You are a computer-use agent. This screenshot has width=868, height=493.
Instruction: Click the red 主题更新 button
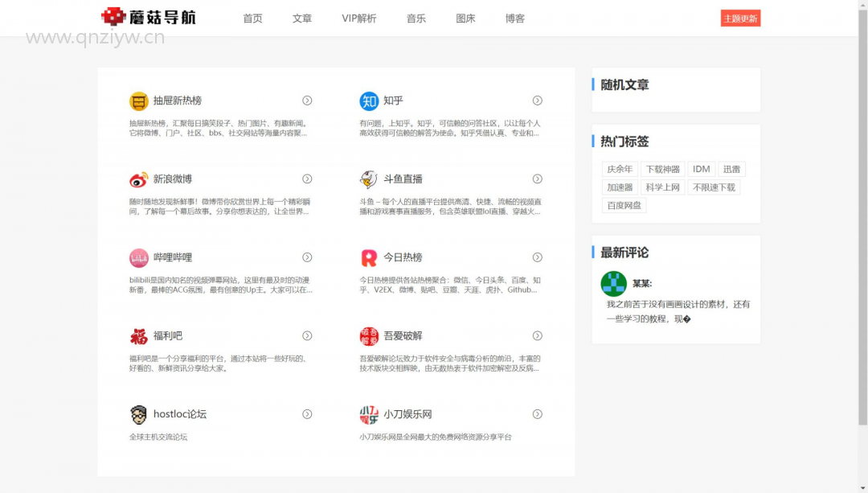click(740, 18)
